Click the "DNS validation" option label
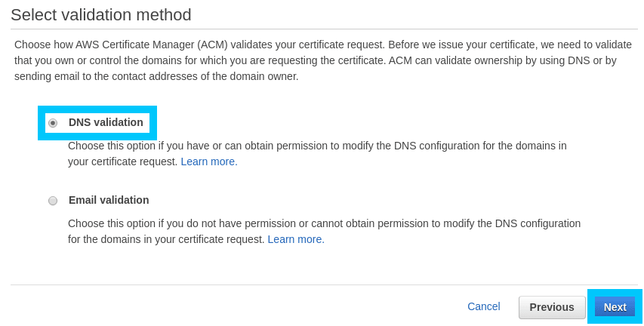 (x=106, y=122)
